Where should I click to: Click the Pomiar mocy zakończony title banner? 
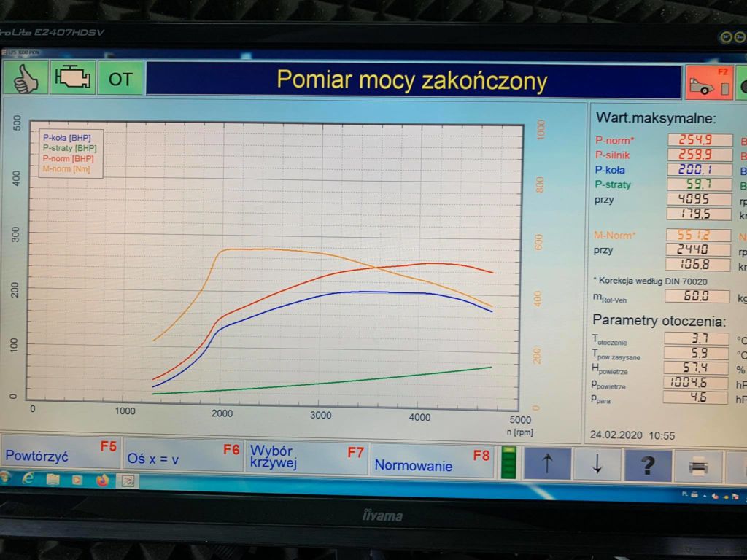414,80
